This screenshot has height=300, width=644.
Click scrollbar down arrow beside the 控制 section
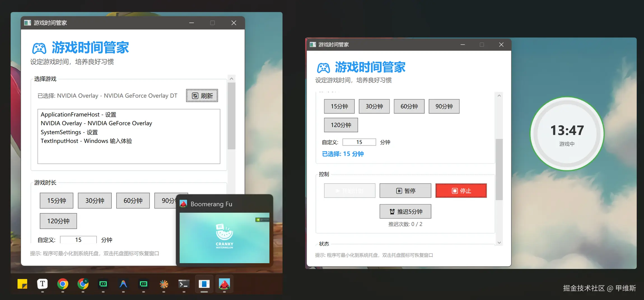point(499,243)
